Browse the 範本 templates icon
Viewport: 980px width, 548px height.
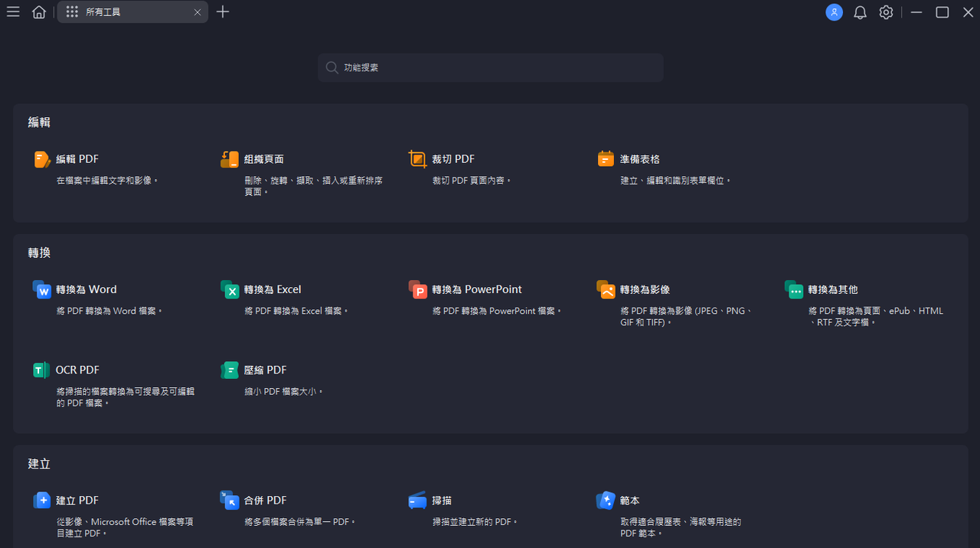[606, 501]
